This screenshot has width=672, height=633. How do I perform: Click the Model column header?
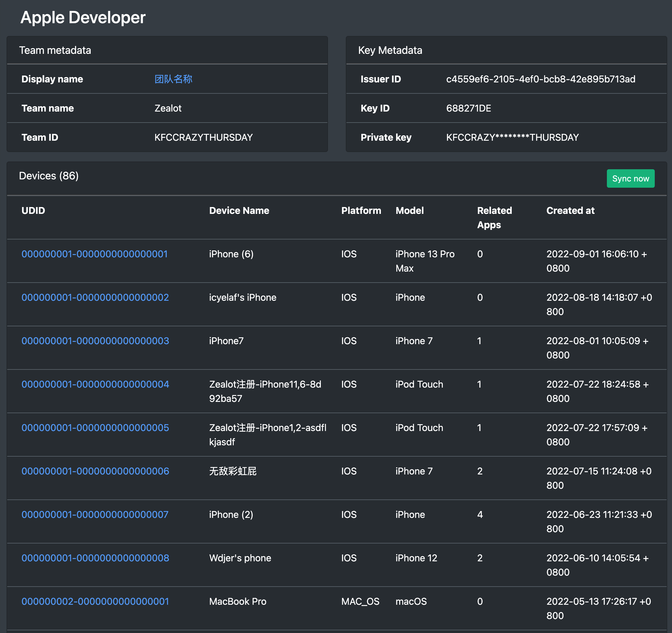click(409, 210)
